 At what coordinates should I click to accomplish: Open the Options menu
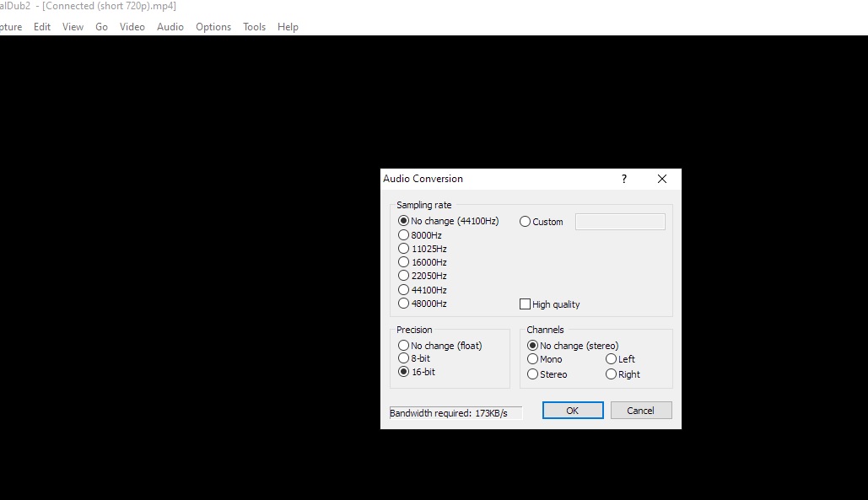(x=213, y=26)
